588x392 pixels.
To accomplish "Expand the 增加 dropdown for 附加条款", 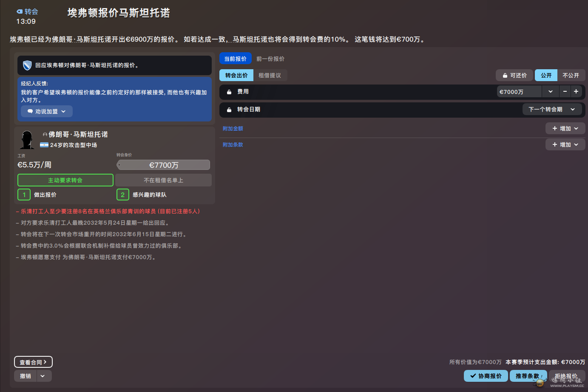I will pyautogui.click(x=565, y=144).
